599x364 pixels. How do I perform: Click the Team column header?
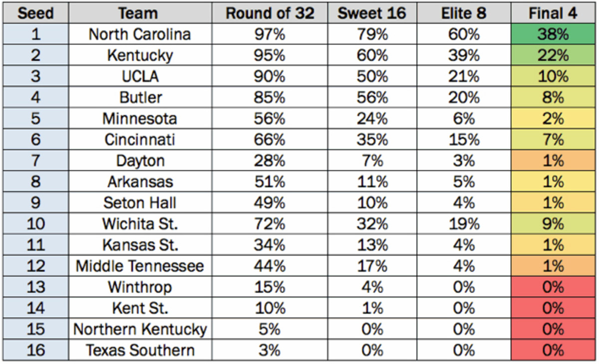[x=140, y=13]
